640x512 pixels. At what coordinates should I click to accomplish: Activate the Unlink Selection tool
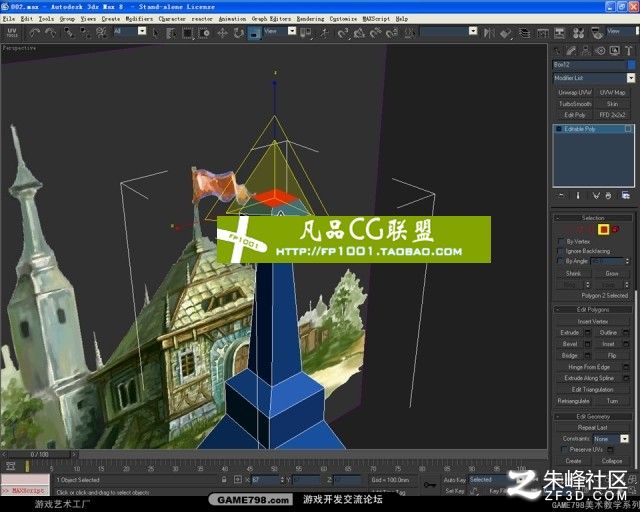tap(85, 33)
